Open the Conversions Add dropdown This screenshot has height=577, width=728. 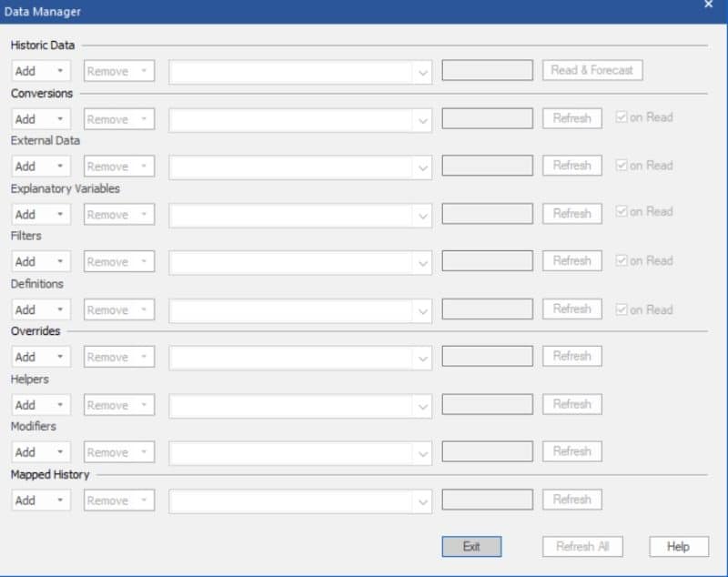pyautogui.click(x=40, y=117)
